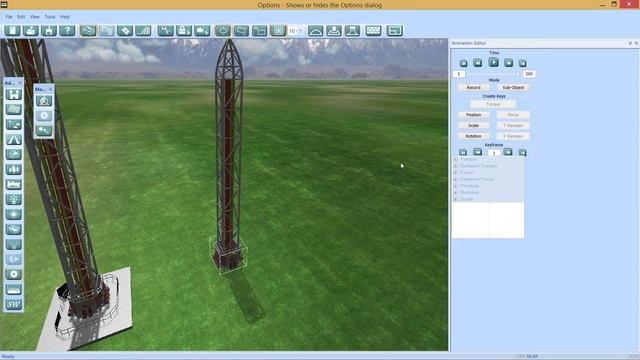Click the SW icon in Add palette
640x360 pixels.
[x=13, y=304]
